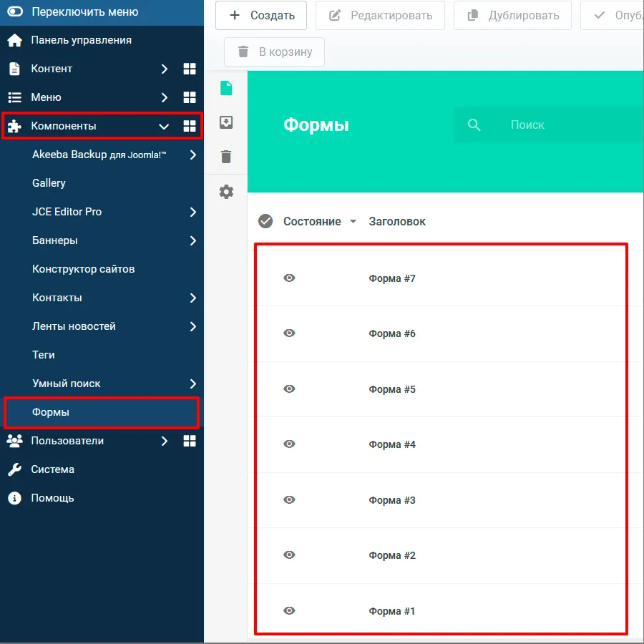Open the Состояние sort dropdown arrow
This screenshot has width=644, height=644.
pos(353,222)
